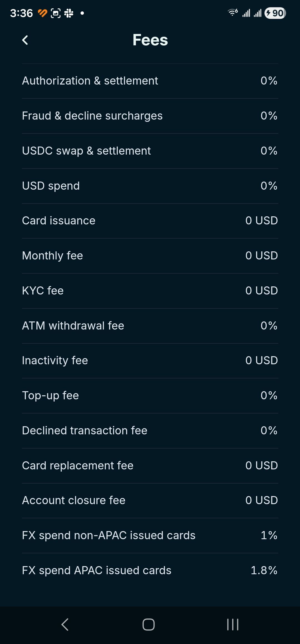The height and width of the screenshot is (644, 300).
Task: Select the Declined transaction fee row
Action: tap(150, 431)
